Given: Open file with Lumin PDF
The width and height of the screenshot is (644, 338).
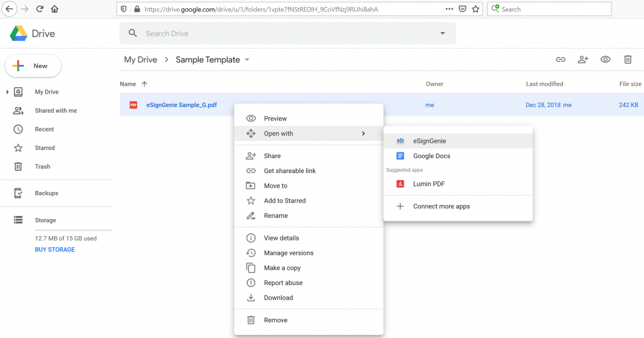Looking at the screenshot, I should click(458, 184).
